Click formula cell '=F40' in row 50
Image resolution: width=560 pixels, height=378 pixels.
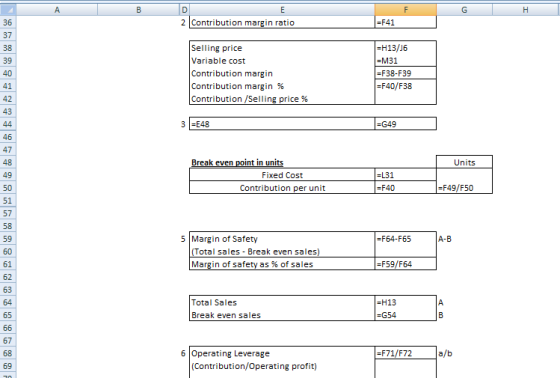[406, 188]
